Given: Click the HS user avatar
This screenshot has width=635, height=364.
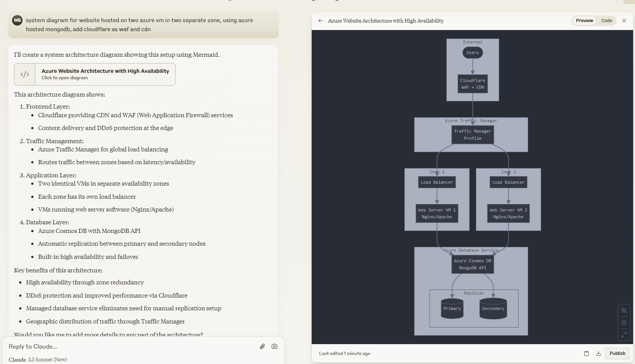Looking at the screenshot, I should click(17, 20).
